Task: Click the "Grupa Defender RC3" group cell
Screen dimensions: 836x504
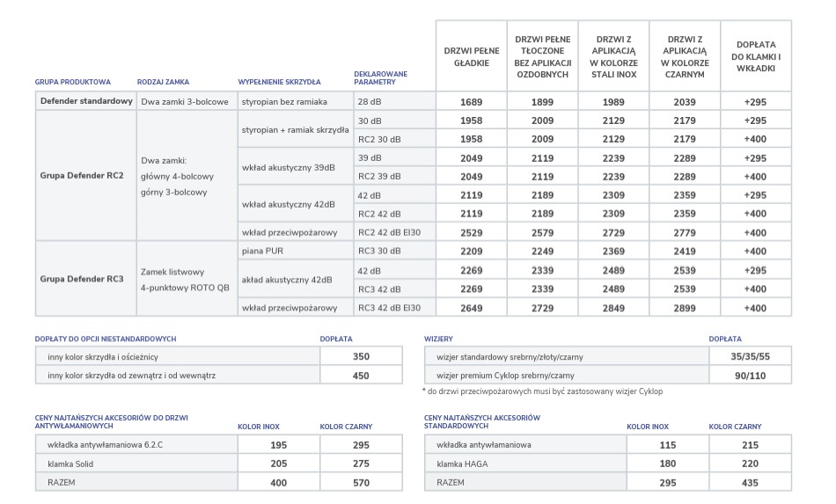Action: point(80,279)
